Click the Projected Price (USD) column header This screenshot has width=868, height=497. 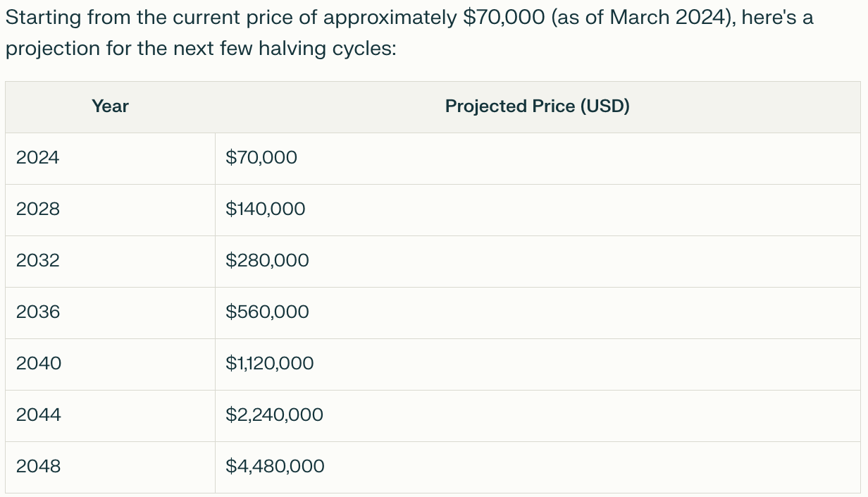tap(538, 107)
